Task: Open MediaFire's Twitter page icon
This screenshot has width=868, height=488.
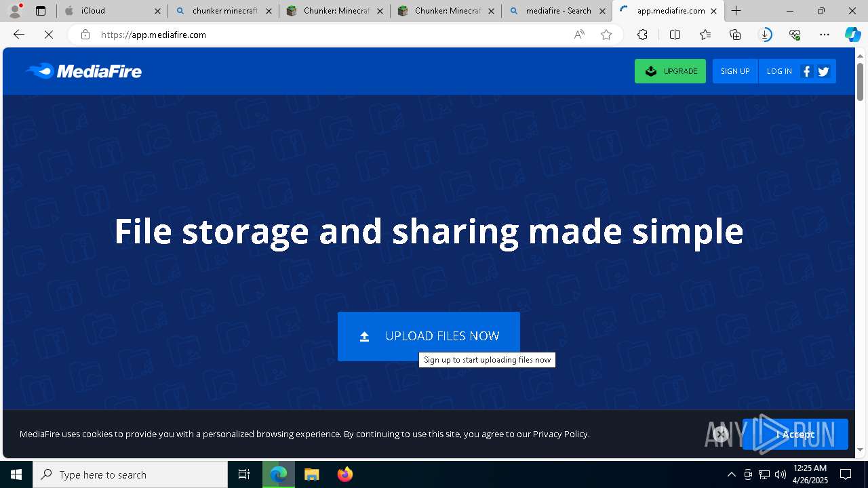Action: pyautogui.click(x=824, y=71)
